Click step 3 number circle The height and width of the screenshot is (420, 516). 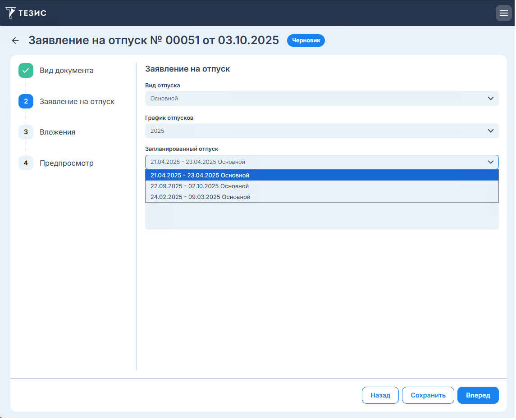tap(26, 132)
